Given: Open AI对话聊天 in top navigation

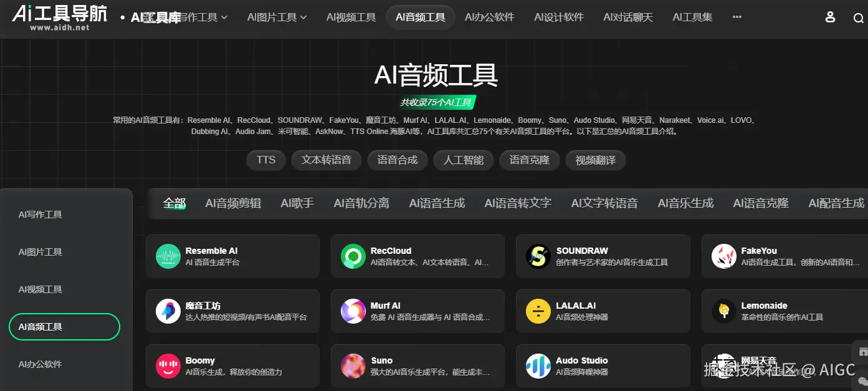Looking at the screenshot, I should [628, 17].
